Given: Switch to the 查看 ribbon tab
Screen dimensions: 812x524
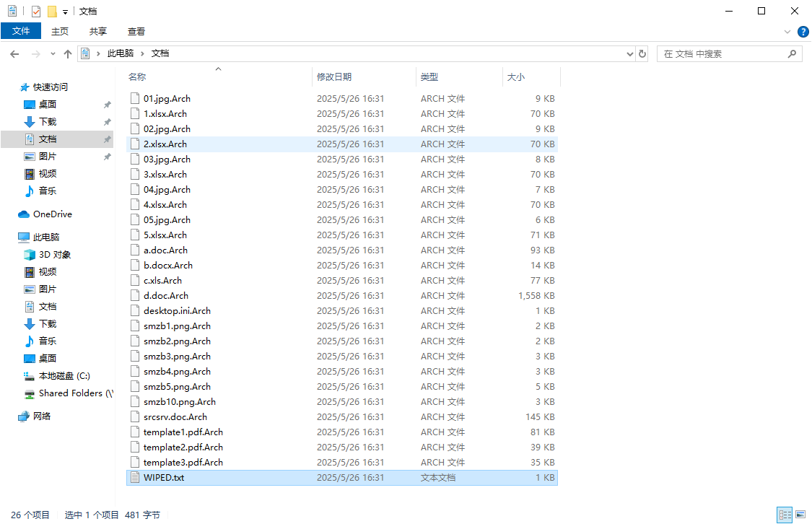Looking at the screenshot, I should click(136, 31).
